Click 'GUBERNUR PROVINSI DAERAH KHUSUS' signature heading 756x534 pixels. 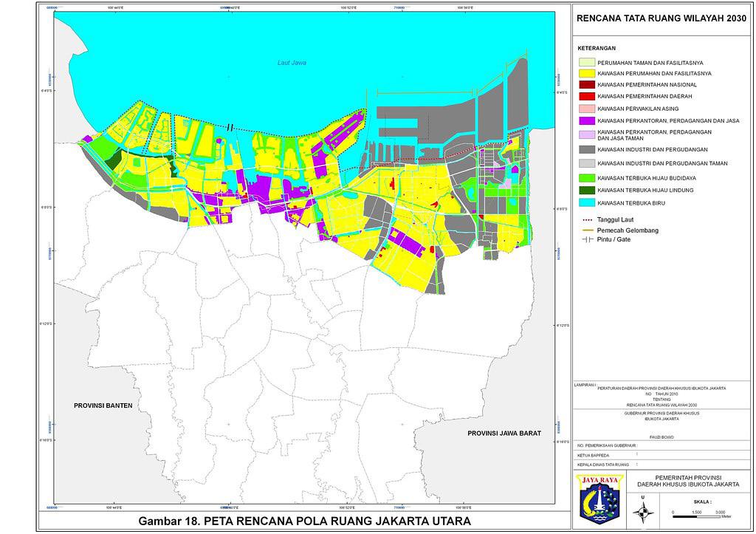click(661, 414)
